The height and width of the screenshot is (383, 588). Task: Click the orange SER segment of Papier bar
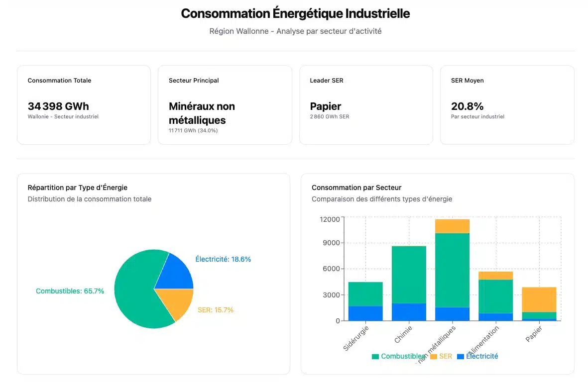click(539, 299)
